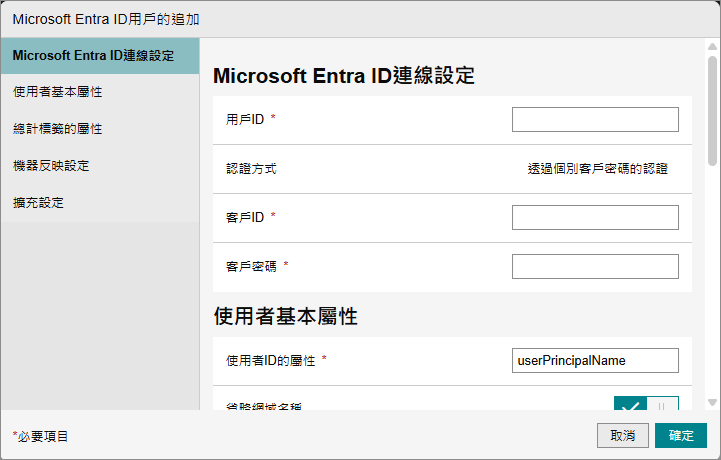Click the 認證方式 label
This screenshot has height=460, width=721.
[251, 169]
